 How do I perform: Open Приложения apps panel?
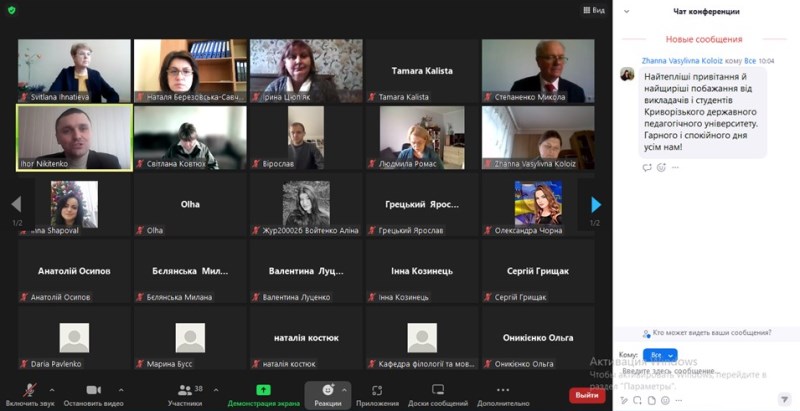[377, 395]
